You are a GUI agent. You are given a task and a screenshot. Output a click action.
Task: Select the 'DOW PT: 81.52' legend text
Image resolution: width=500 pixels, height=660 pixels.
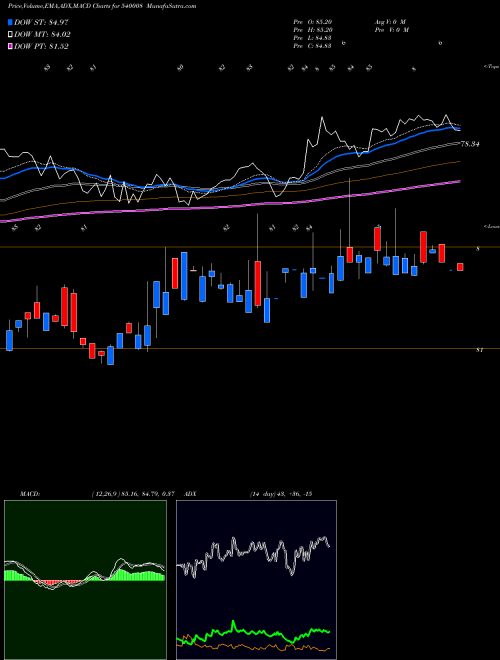tap(41, 46)
